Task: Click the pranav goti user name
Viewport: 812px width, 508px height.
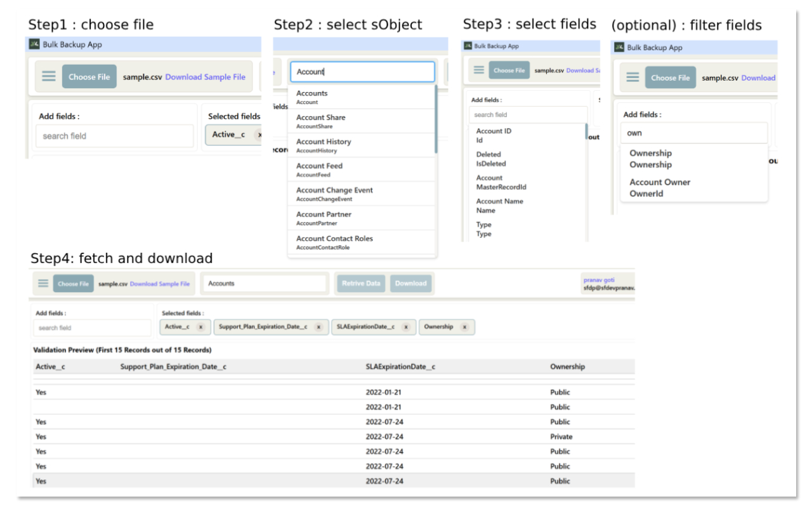Action: [599, 279]
